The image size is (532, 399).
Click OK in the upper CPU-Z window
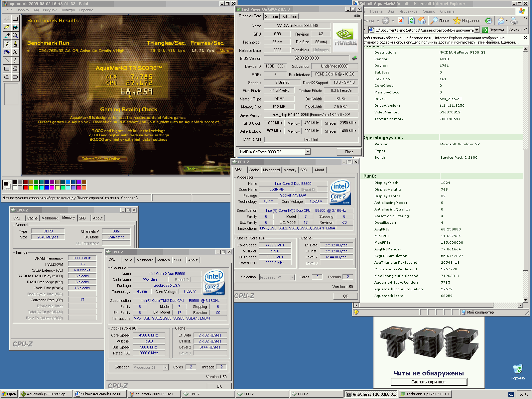(x=345, y=296)
